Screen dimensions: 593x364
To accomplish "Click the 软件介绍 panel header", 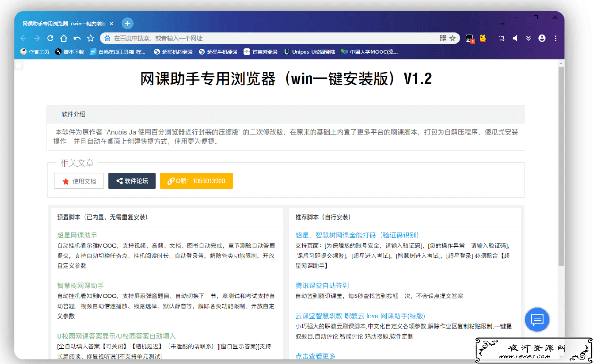I will click(286, 114).
